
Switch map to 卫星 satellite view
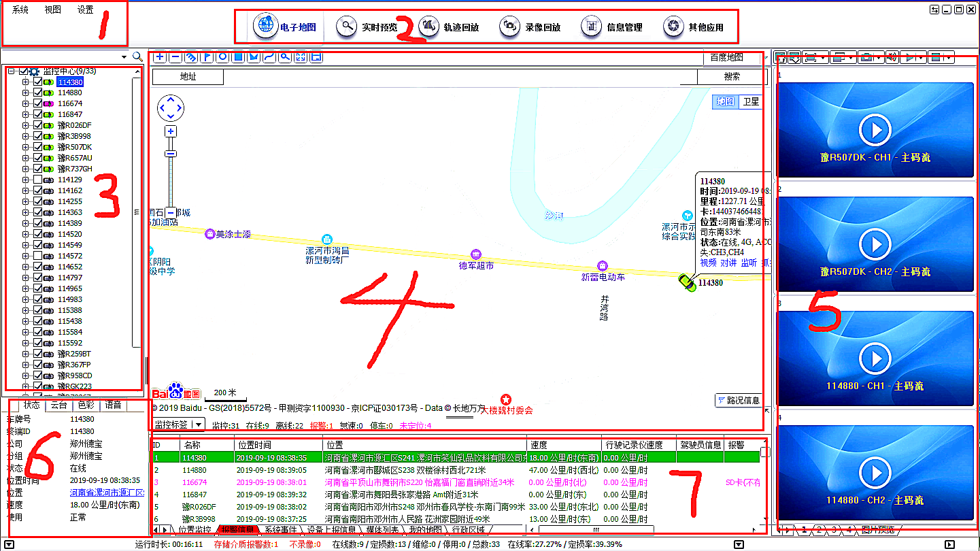pos(750,101)
